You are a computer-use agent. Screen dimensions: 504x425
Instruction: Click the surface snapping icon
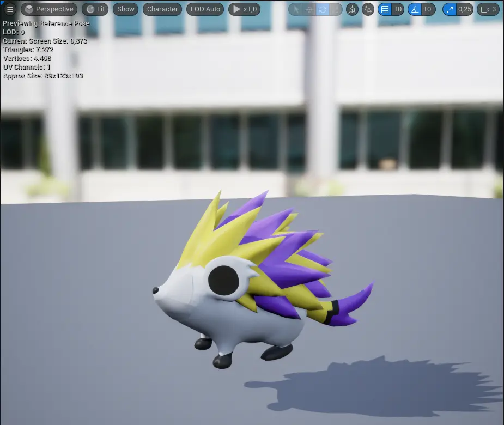(368, 10)
